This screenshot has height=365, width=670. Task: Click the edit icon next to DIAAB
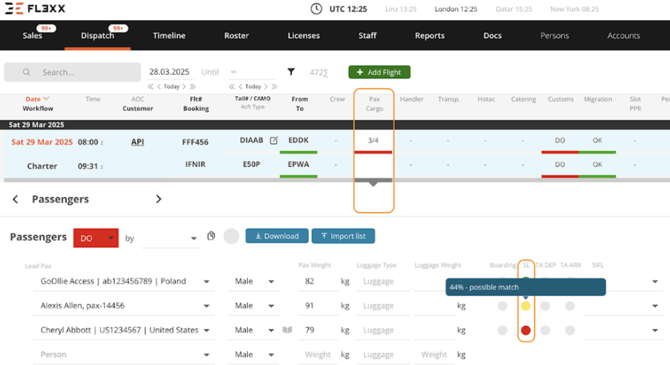pos(273,140)
